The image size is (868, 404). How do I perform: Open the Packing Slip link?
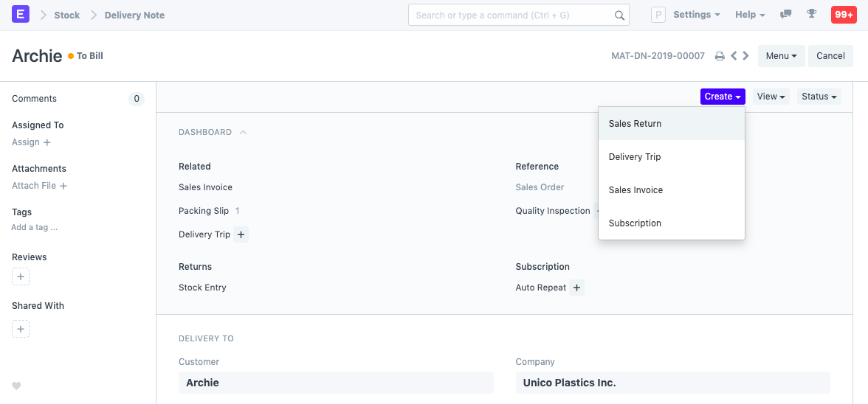pos(204,211)
